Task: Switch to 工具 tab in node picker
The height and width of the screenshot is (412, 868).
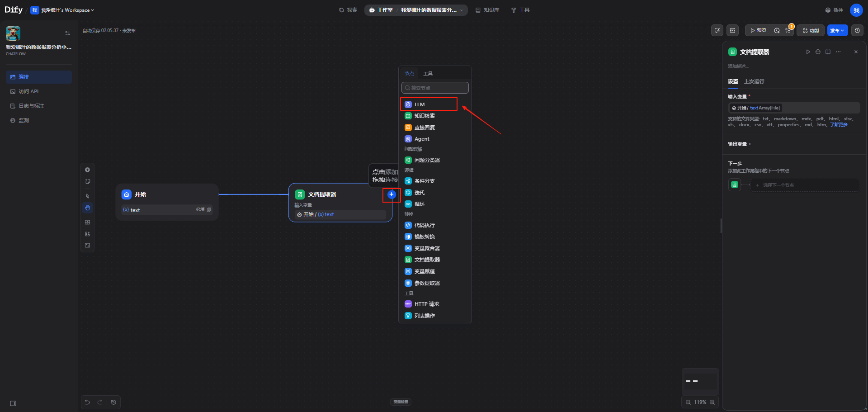Action: pos(428,74)
